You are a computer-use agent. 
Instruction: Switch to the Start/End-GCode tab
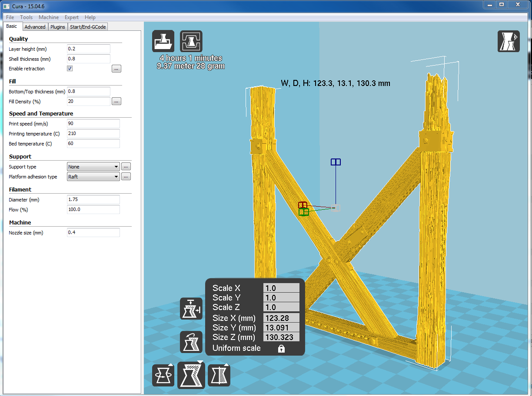[88, 27]
